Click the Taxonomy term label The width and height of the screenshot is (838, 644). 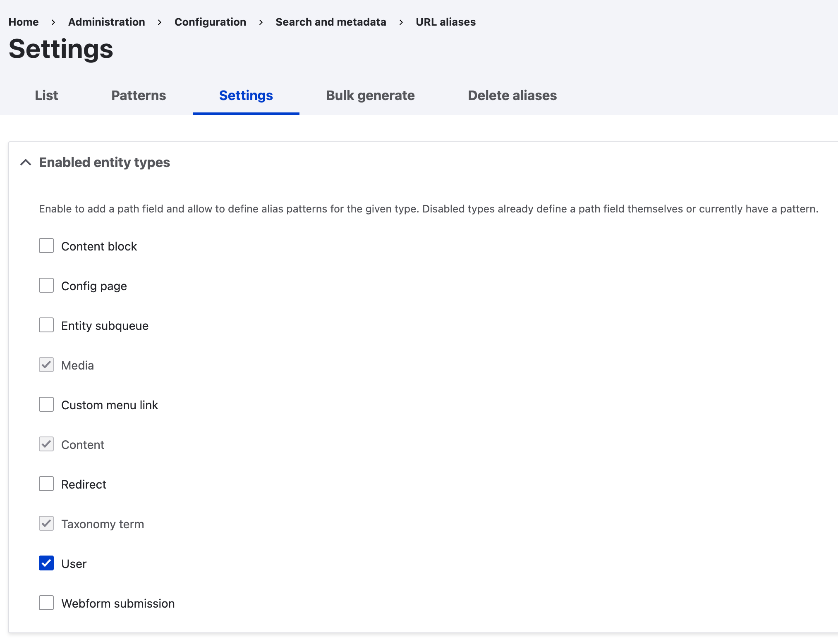tap(103, 524)
